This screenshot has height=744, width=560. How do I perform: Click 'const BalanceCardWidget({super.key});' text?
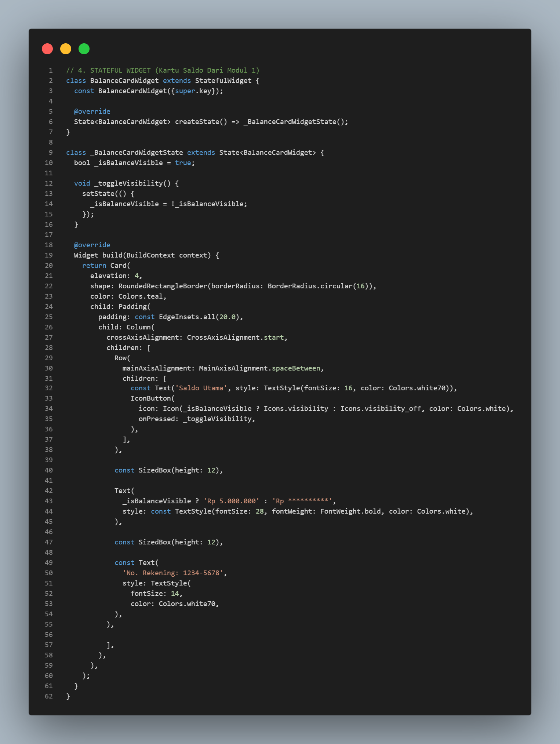click(x=149, y=91)
